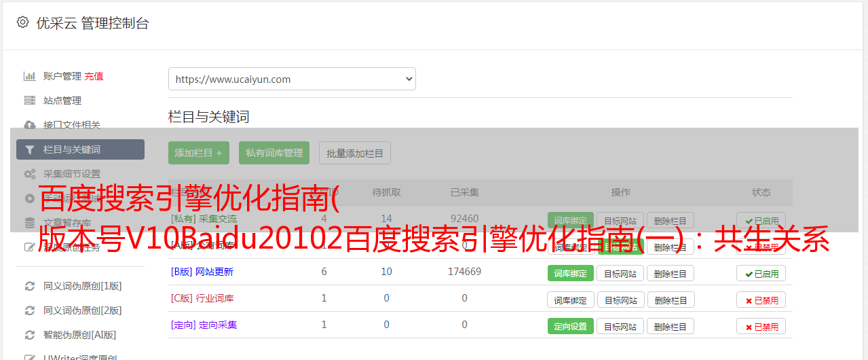Toggle 已启用 status for 采集交流 row
Screen dimensions: 868x360
[761, 221]
